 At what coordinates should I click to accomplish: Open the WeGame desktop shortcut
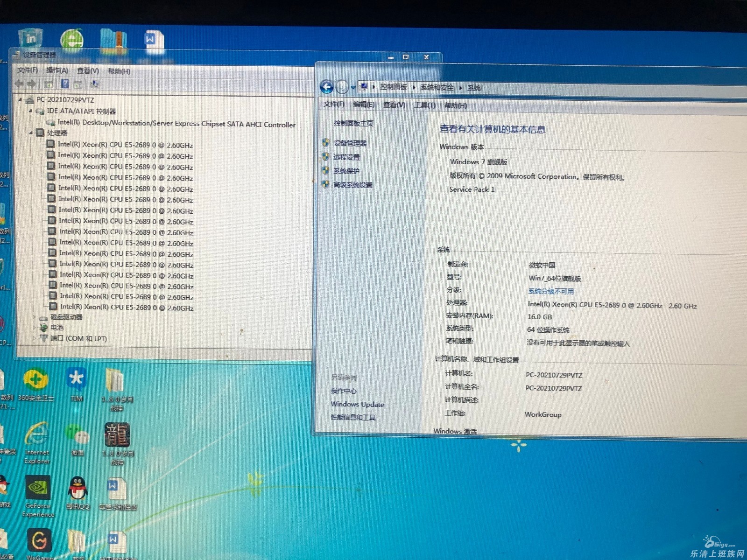39,544
